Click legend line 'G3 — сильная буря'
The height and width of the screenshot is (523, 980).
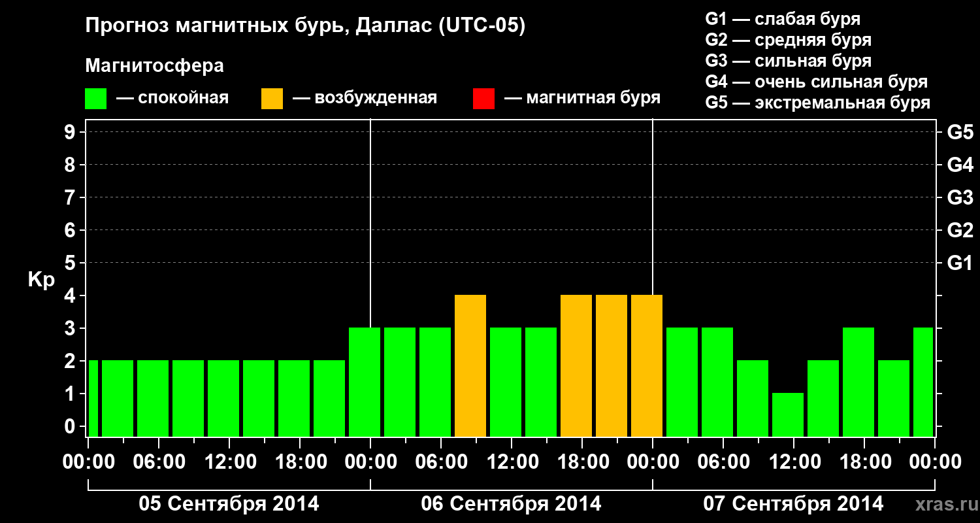pos(788,61)
